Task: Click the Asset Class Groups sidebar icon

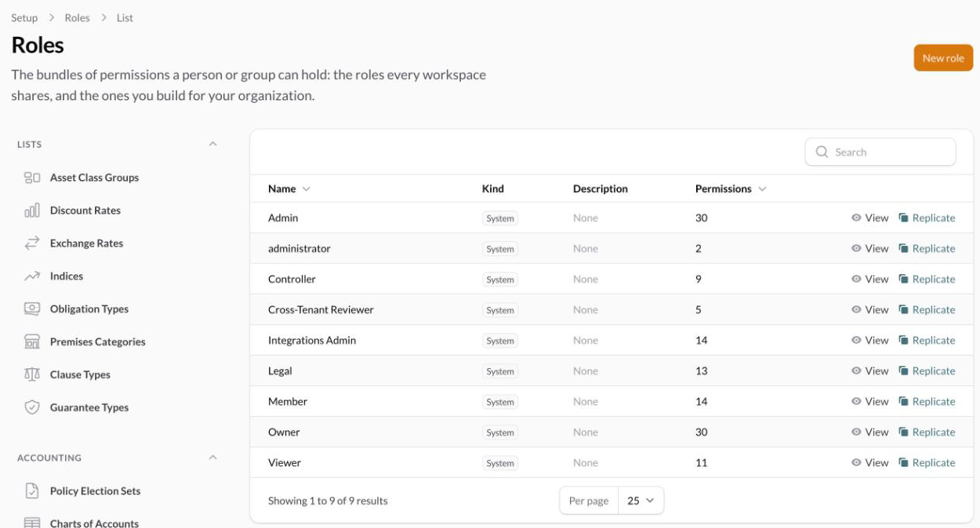Action: (x=32, y=178)
